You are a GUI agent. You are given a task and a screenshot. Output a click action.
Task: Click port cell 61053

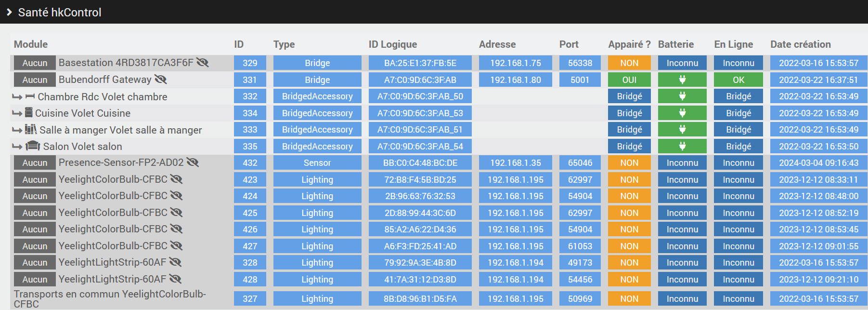(x=580, y=246)
